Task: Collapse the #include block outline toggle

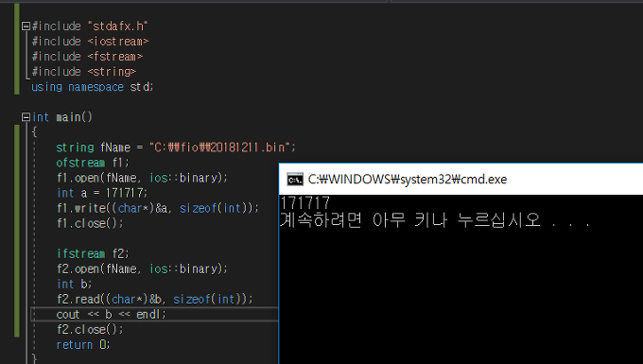Action: pos(26,26)
